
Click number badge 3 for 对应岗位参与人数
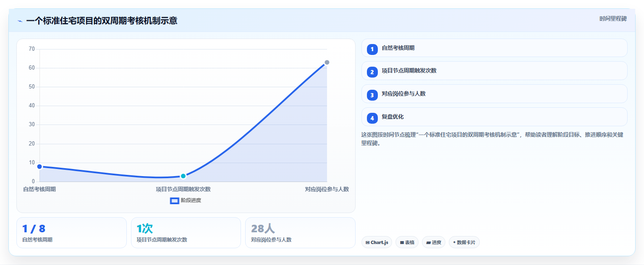(x=372, y=95)
